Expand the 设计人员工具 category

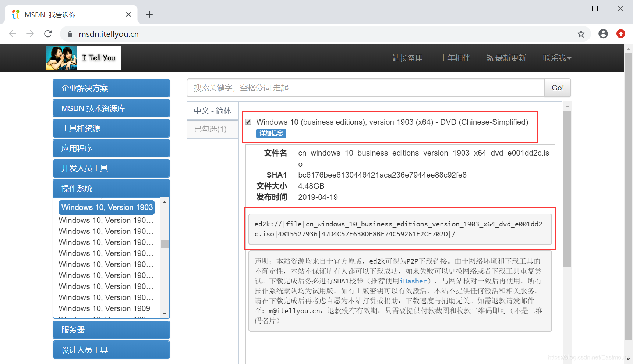click(111, 350)
